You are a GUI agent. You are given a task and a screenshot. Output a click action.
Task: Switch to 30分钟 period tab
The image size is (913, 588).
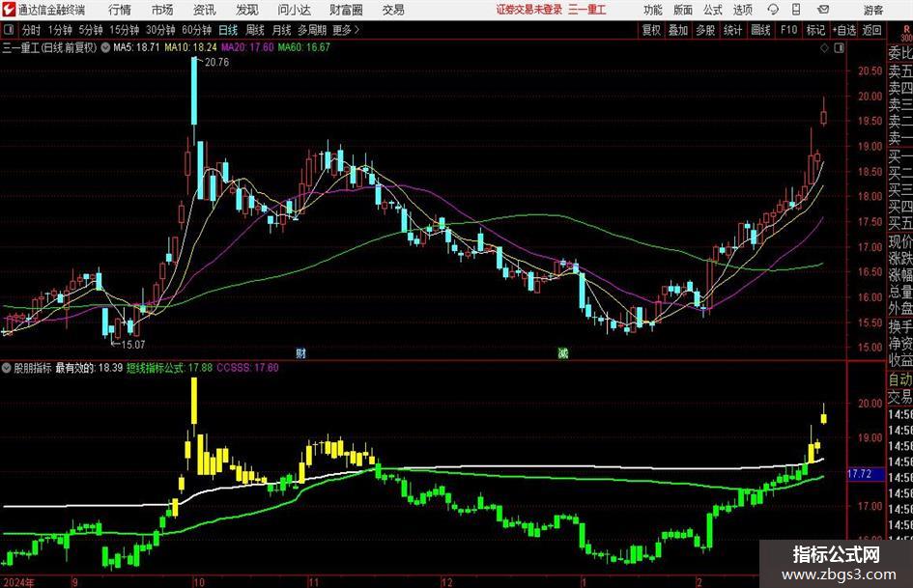click(x=160, y=30)
